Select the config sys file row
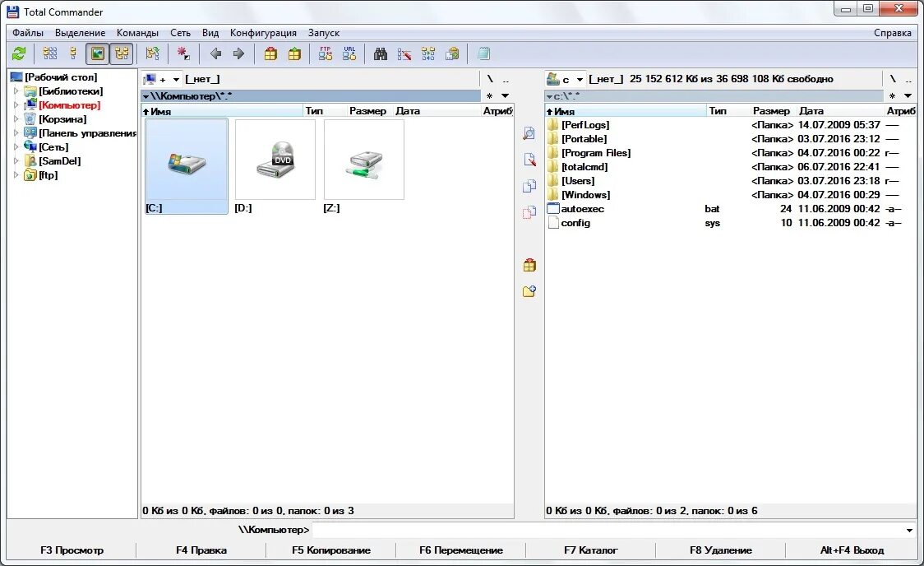Image resolution: width=924 pixels, height=566 pixels. point(730,223)
